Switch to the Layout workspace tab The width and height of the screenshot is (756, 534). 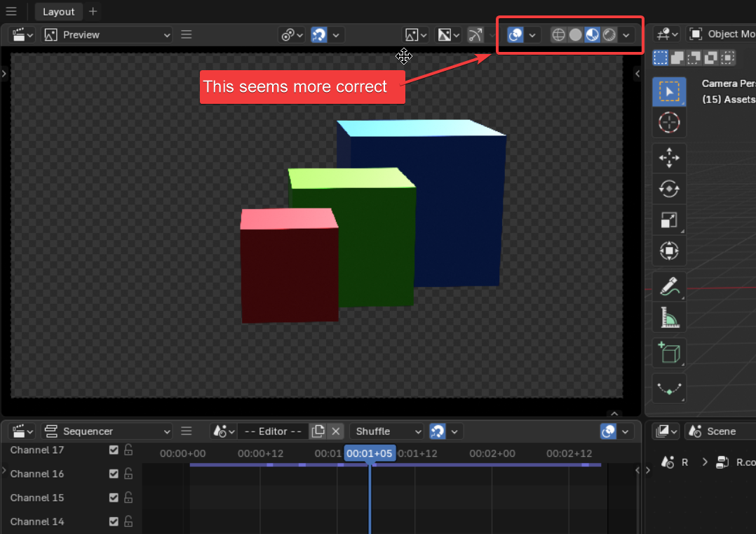coord(58,11)
